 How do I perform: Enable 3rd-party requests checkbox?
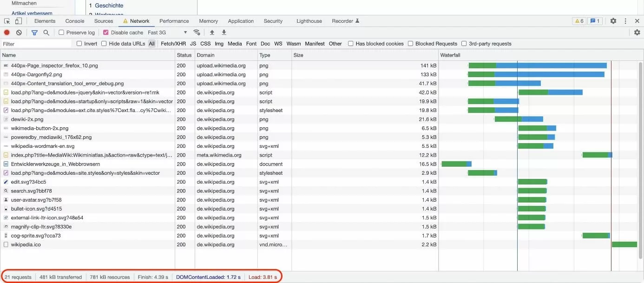(x=464, y=44)
